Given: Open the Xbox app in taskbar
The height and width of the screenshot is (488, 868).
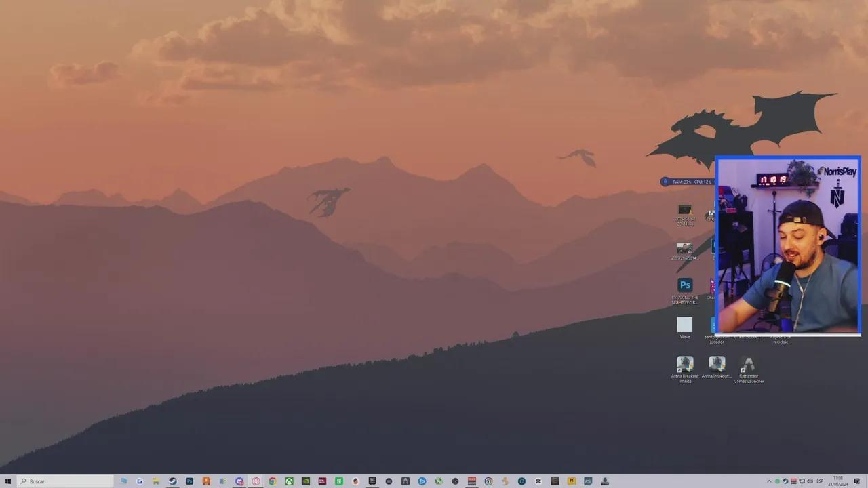Looking at the screenshot, I should tap(290, 481).
